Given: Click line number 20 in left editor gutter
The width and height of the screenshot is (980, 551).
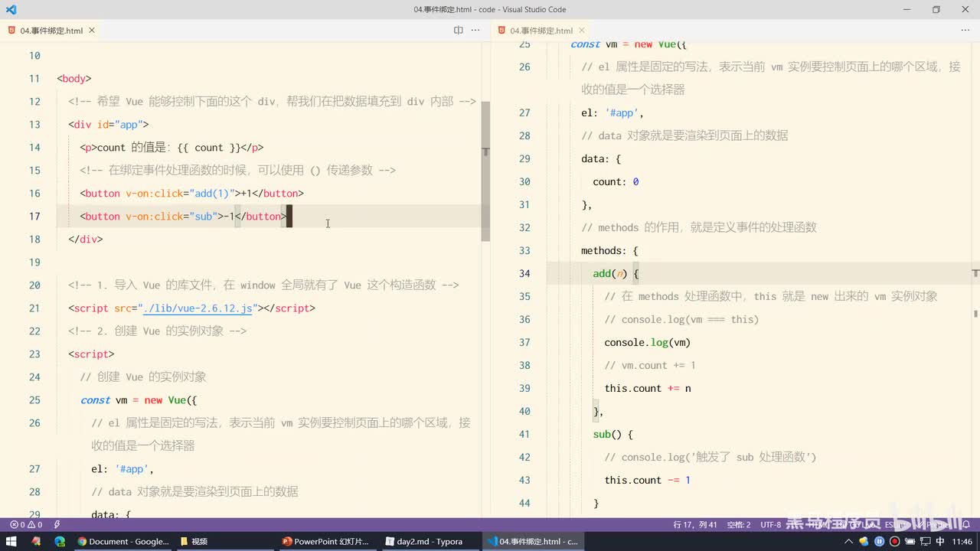Looking at the screenshot, I should [x=34, y=285].
